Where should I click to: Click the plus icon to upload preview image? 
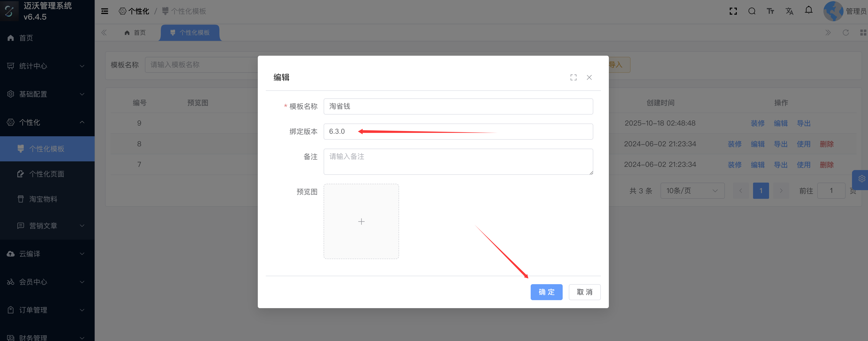pyautogui.click(x=361, y=221)
